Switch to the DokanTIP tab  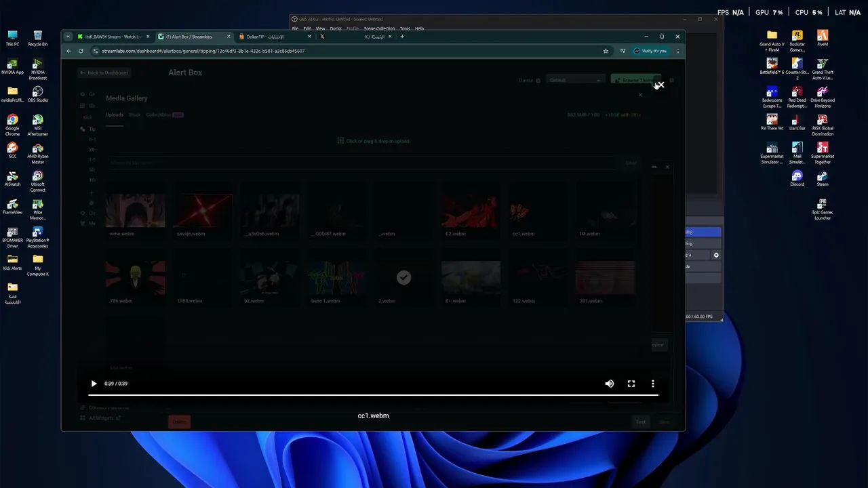pos(274,37)
